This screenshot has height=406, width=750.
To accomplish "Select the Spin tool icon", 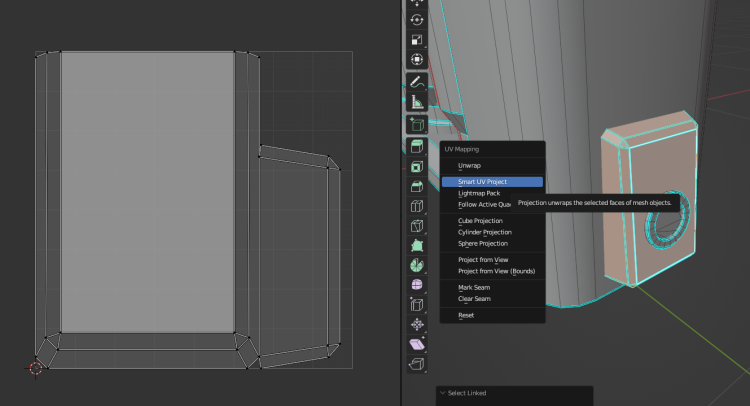I will [417, 265].
